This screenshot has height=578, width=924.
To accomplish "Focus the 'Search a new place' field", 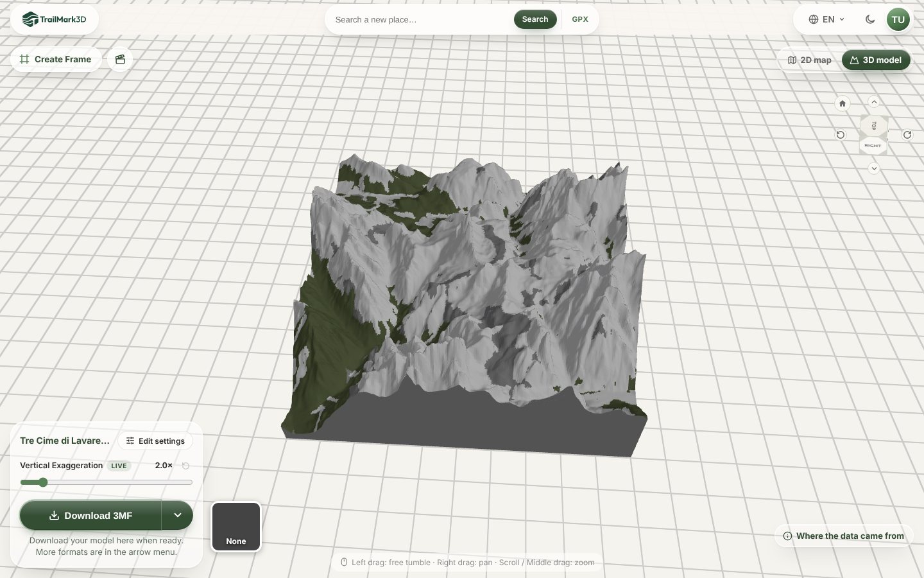I will (x=422, y=19).
